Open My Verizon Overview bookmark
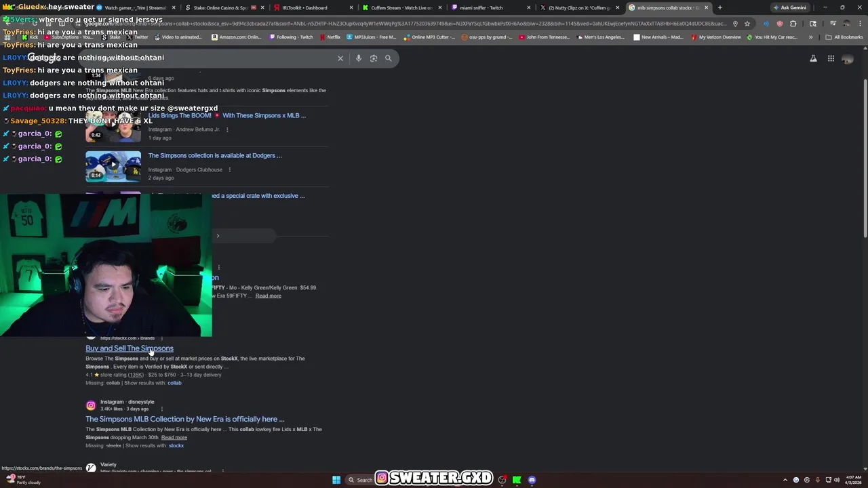This screenshot has height=488, width=868. point(715,37)
